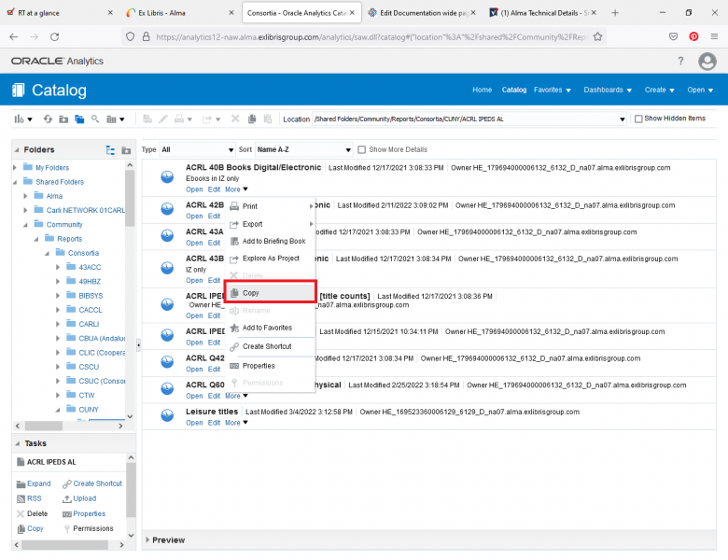Open the Favorites menu
Screen dimensions: 728x560
[x=552, y=90]
